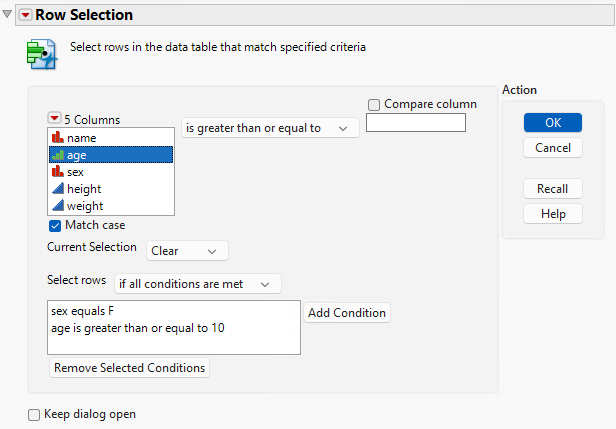Collapse the Row Selection outline with gray triangle
Viewport: 616px width, 429px height.
tap(7, 15)
